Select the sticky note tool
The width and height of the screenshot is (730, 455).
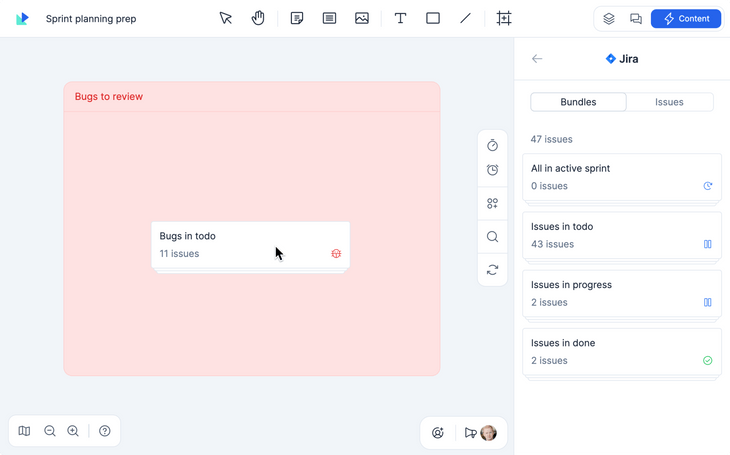click(297, 19)
